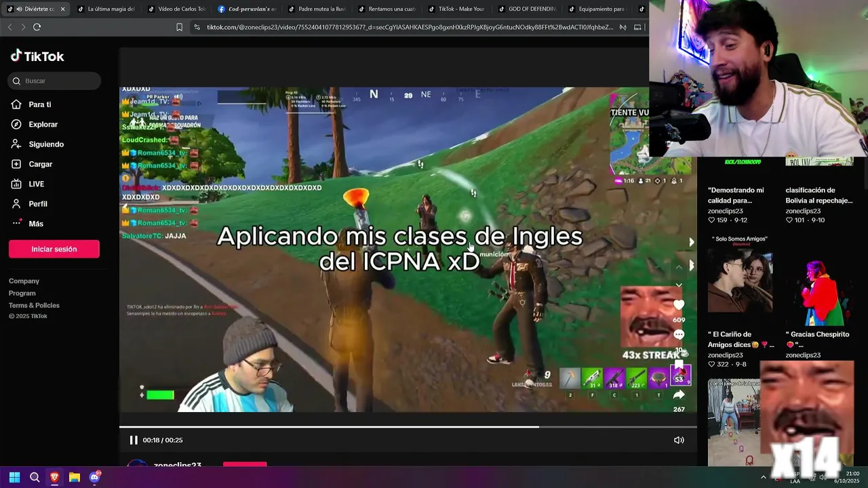Seek along the video progress bar
This screenshot has width=868, height=488.
pos(408,427)
